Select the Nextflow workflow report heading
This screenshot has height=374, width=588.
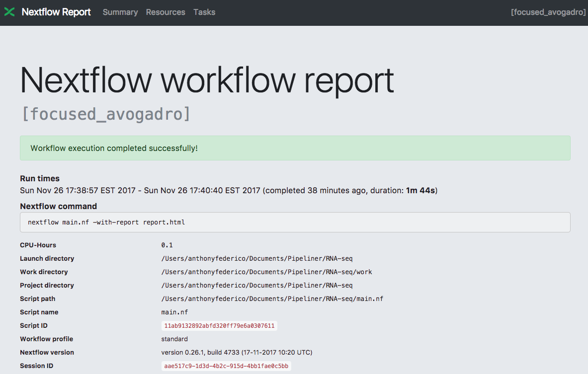coord(207,80)
